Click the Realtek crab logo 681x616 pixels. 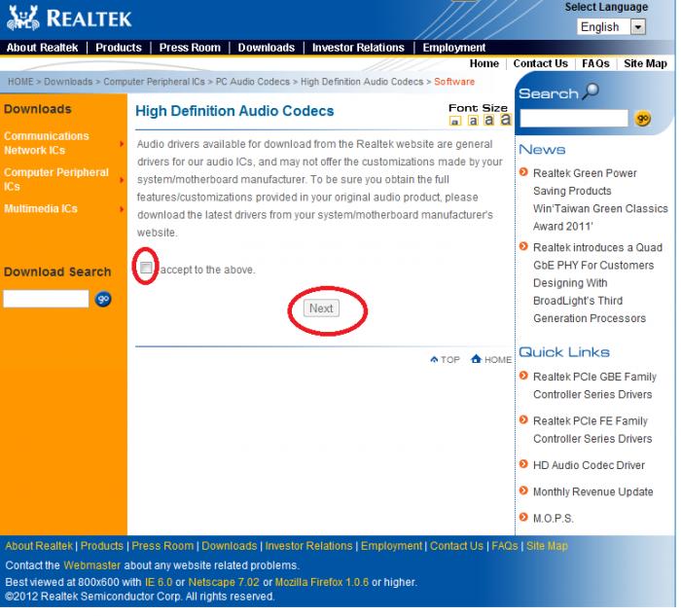pyautogui.click(x=24, y=18)
